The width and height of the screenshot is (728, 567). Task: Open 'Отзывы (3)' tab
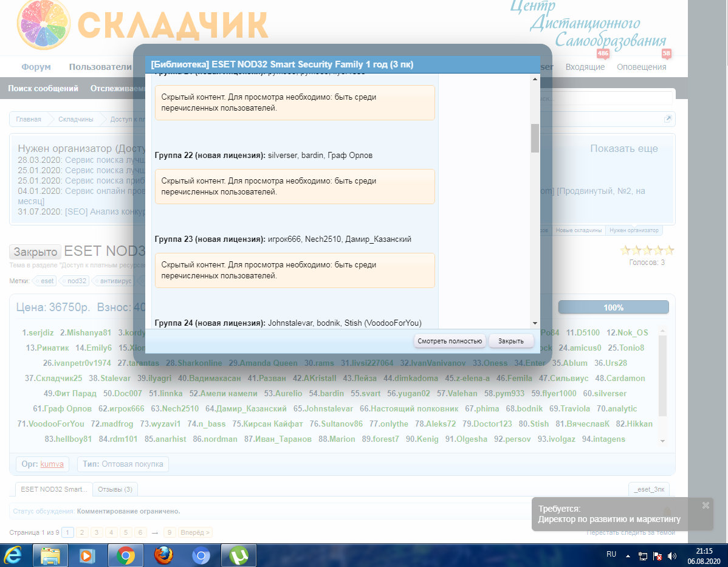click(115, 489)
